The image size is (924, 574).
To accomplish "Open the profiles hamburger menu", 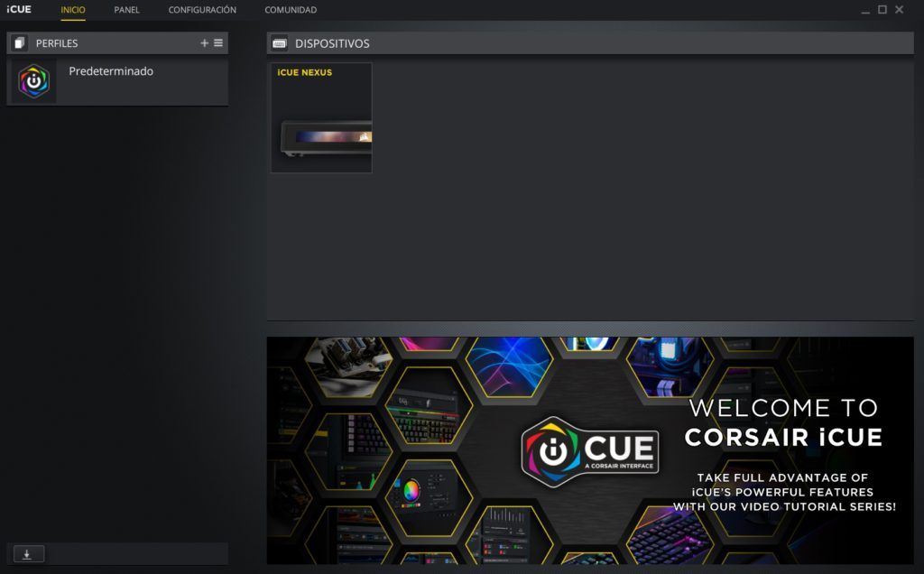I will pos(218,43).
